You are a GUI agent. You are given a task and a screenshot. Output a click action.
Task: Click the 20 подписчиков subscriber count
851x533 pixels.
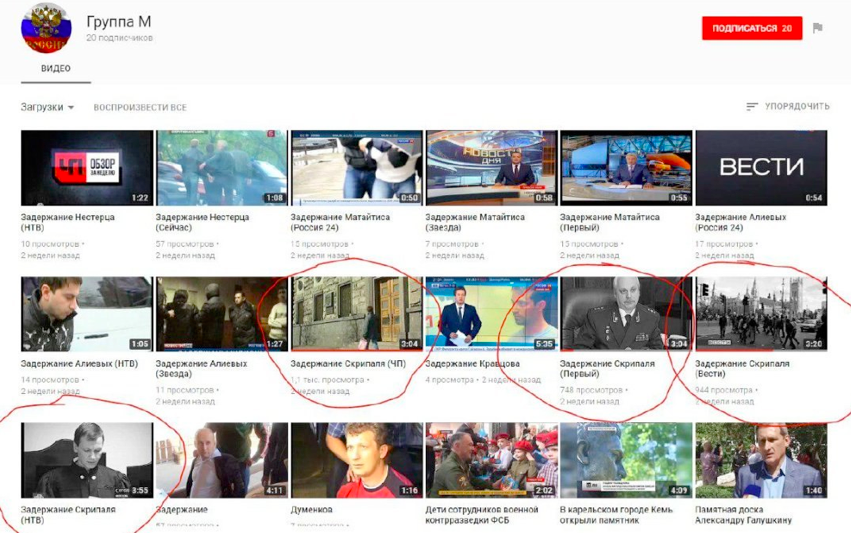[x=119, y=38]
